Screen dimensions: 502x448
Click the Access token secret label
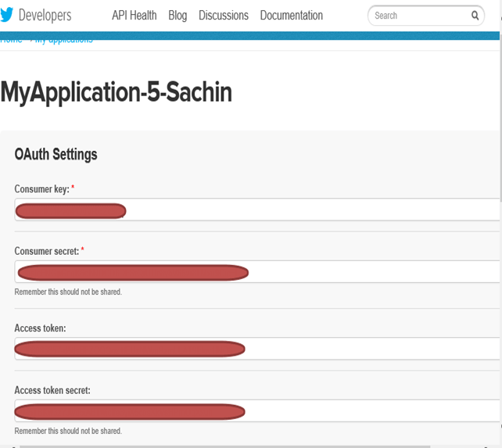[52, 390]
